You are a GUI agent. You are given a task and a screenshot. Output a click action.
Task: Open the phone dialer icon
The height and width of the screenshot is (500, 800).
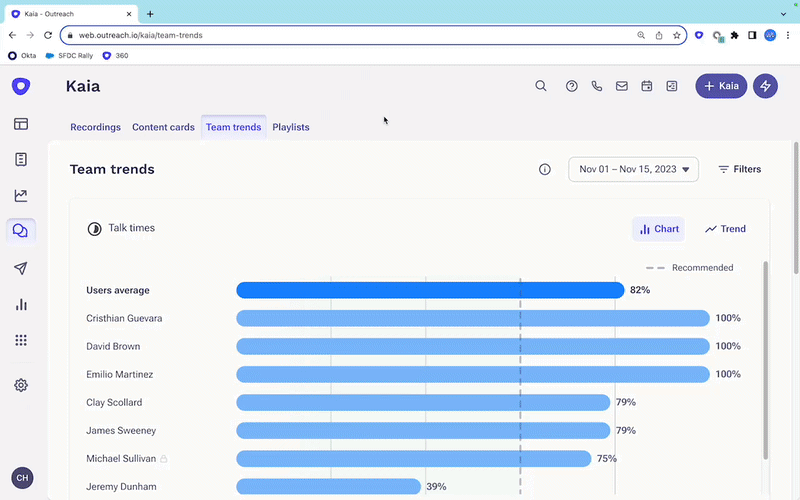coord(597,86)
